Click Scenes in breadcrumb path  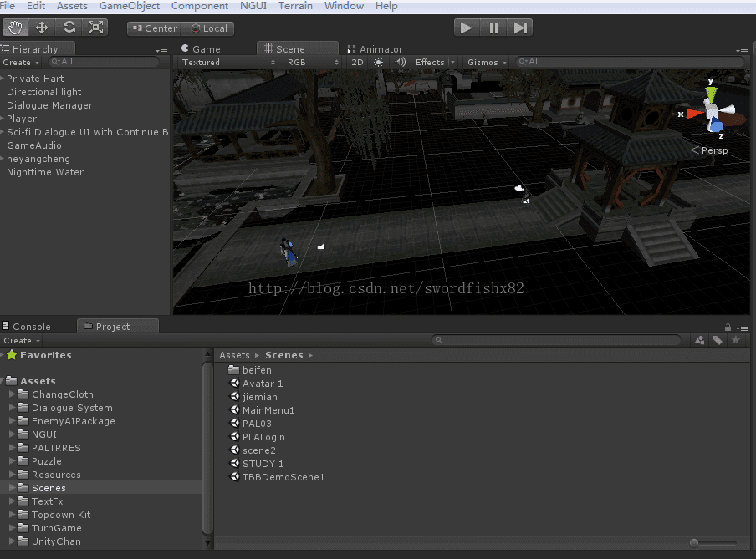(x=284, y=355)
